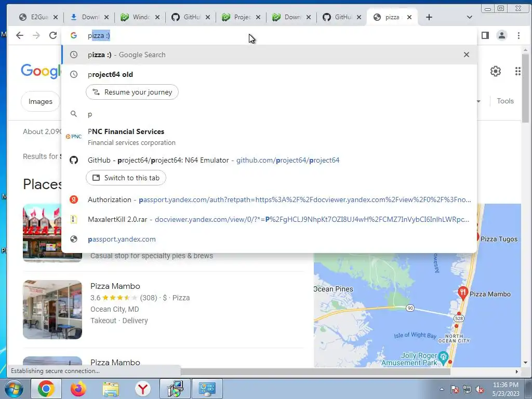Close the E2Gua tab

[56, 17]
